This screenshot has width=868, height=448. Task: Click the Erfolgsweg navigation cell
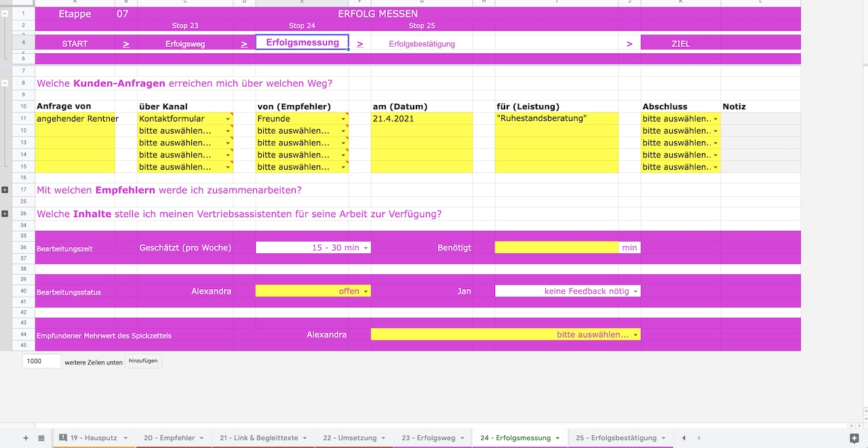point(185,43)
